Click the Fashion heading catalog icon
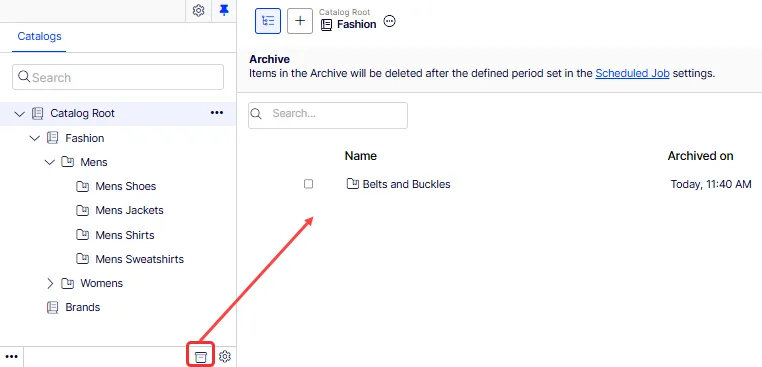The width and height of the screenshot is (762, 367). point(326,25)
